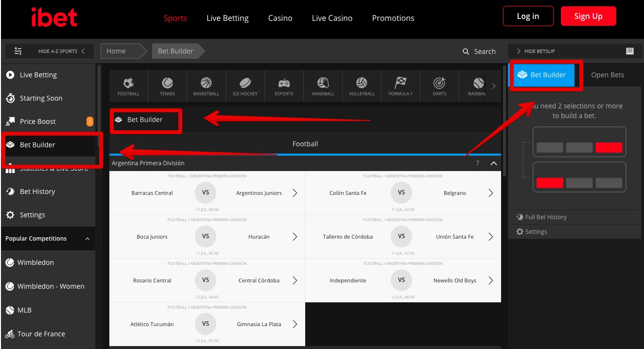Click the Sign Up button
Viewport: 644px width, 349px height.
pos(588,16)
